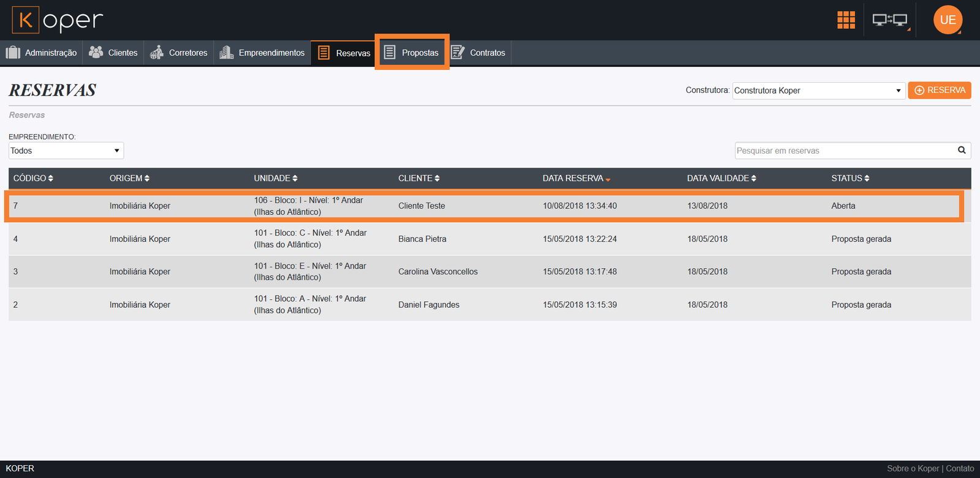
Task: Click the screen switch monitors icon
Action: coord(889,20)
